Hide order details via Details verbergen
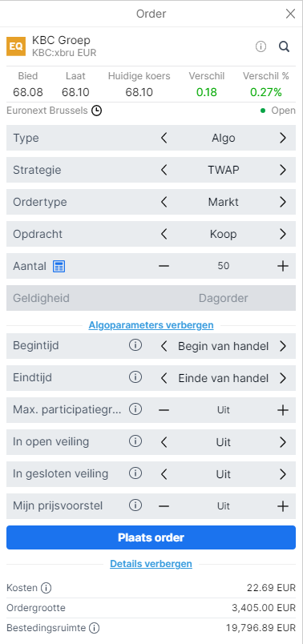This screenshot has height=644, width=303. click(x=151, y=564)
